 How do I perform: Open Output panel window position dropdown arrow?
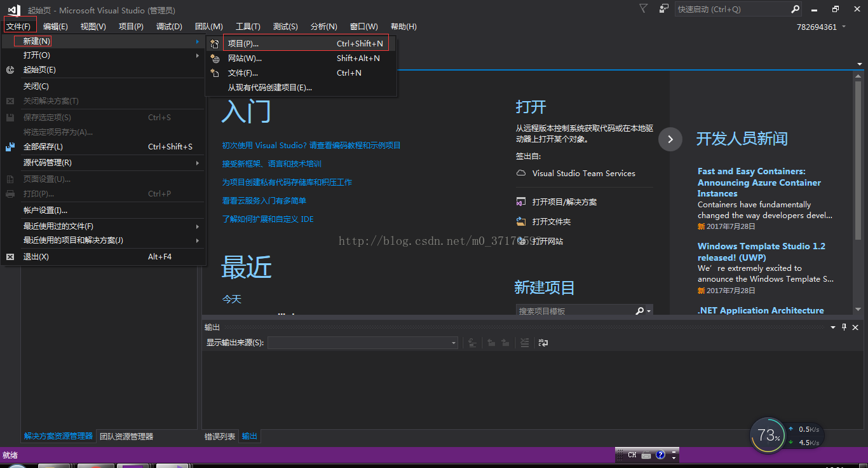833,327
